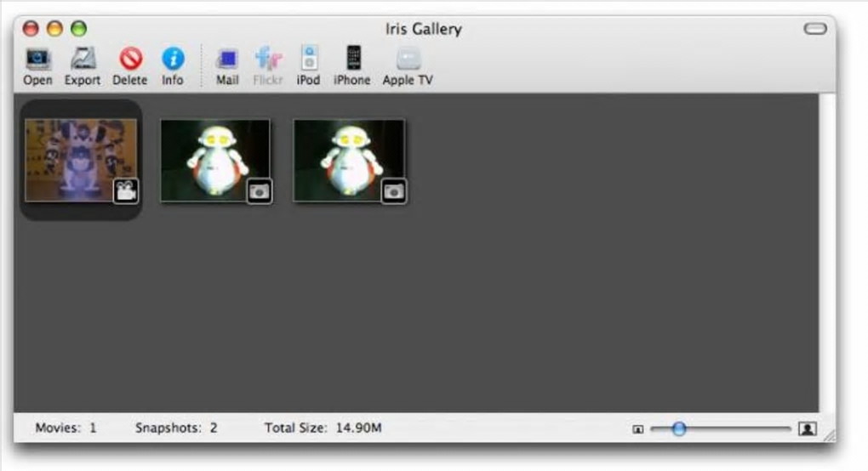This screenshot has height=471, width=868.
Task: Click the camcorder badge on movie thumbnail
Action: pyautogui.click(x=126, y=191)
